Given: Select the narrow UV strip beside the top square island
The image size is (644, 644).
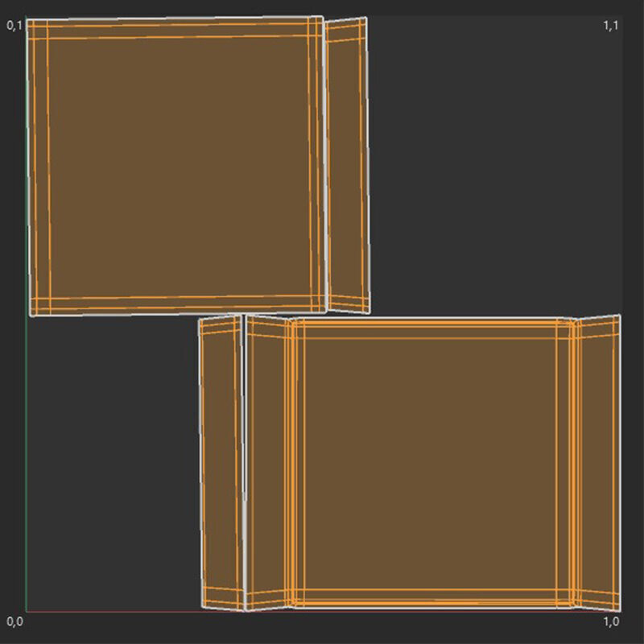Looking at the screenshot, I should [x=348, y=166].
